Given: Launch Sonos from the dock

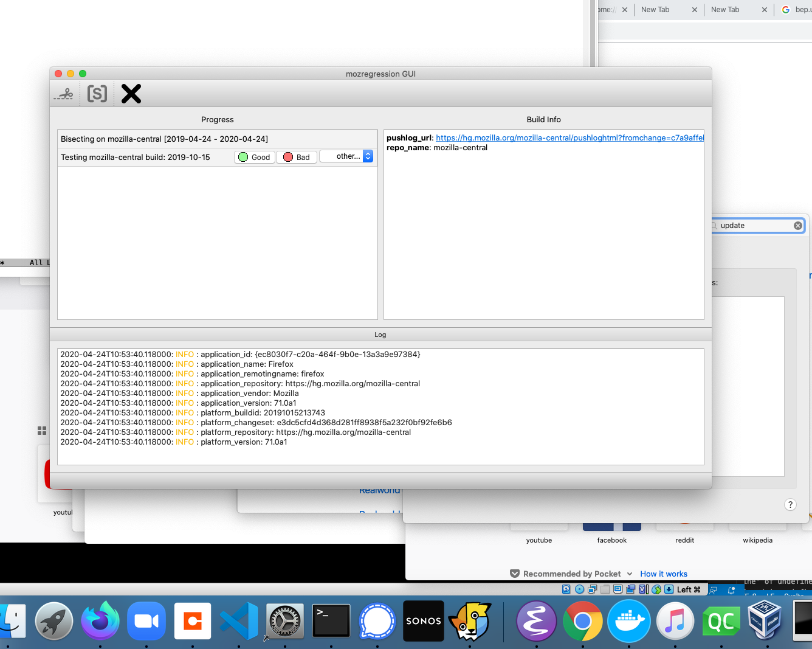Looking at the screenshot, I should click(x=424, y=621).
